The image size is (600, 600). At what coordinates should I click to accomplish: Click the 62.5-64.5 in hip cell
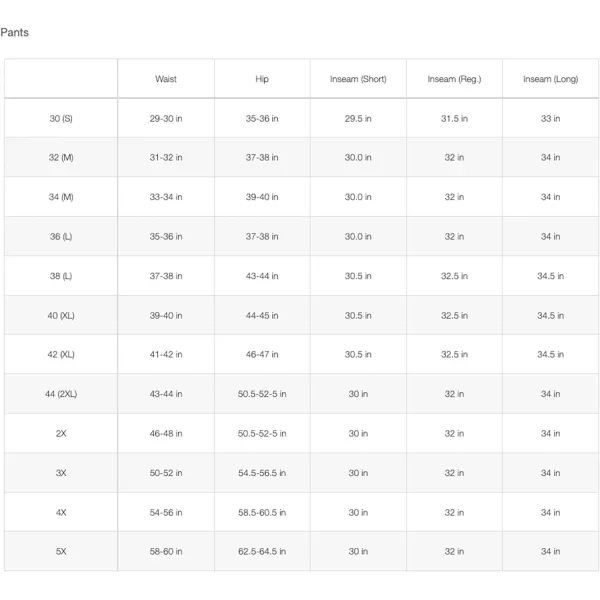click(262, 551)
